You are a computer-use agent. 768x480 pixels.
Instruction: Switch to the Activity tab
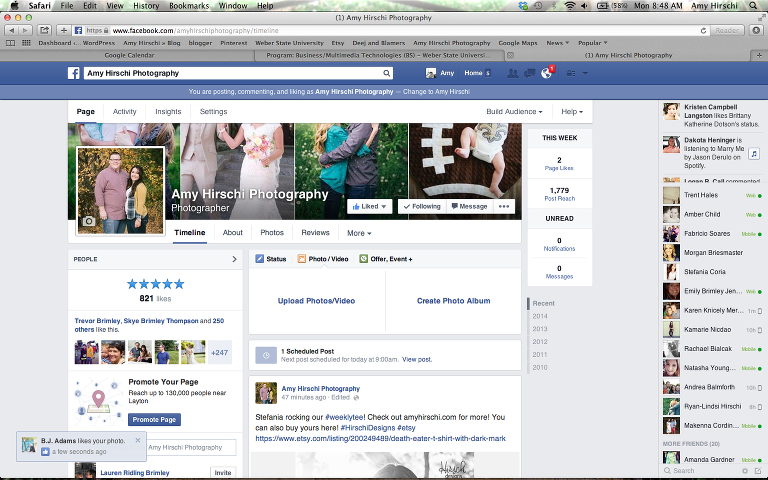[124, 112]
